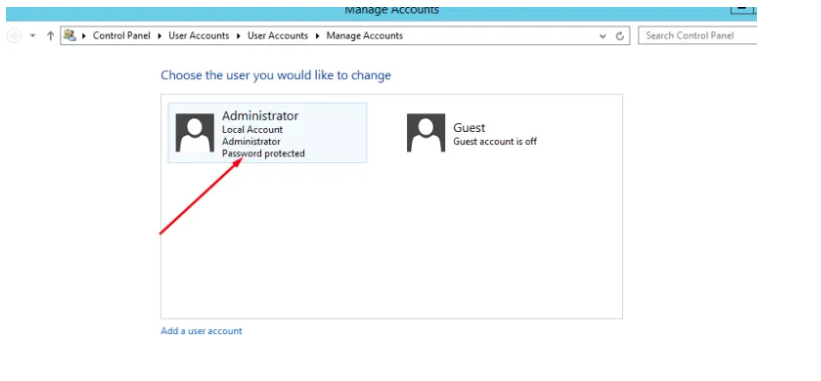821x381 pixels.
Task: Click the Manage Accounts breadcrumb
Action: click(x=365, y=36)
